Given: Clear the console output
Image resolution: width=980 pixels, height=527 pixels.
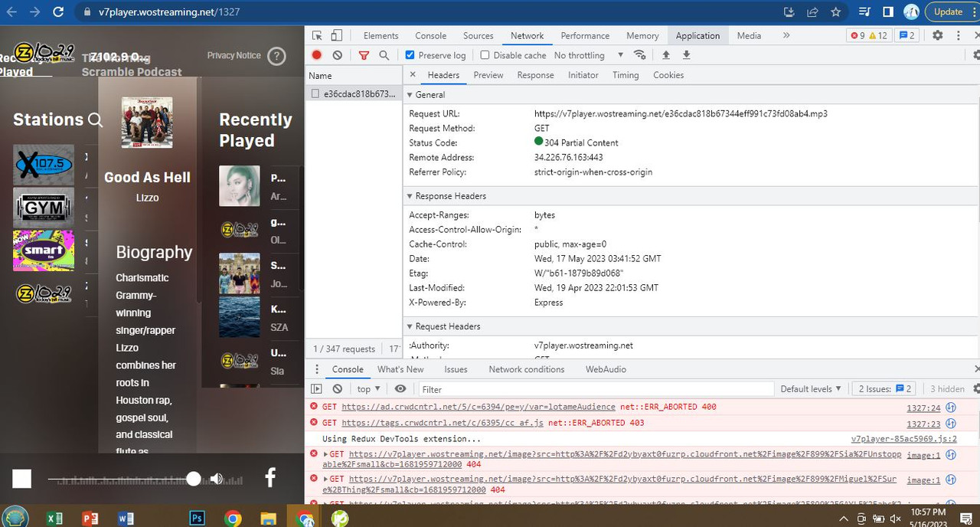Looking at the screenshot, I should point(337,389).
